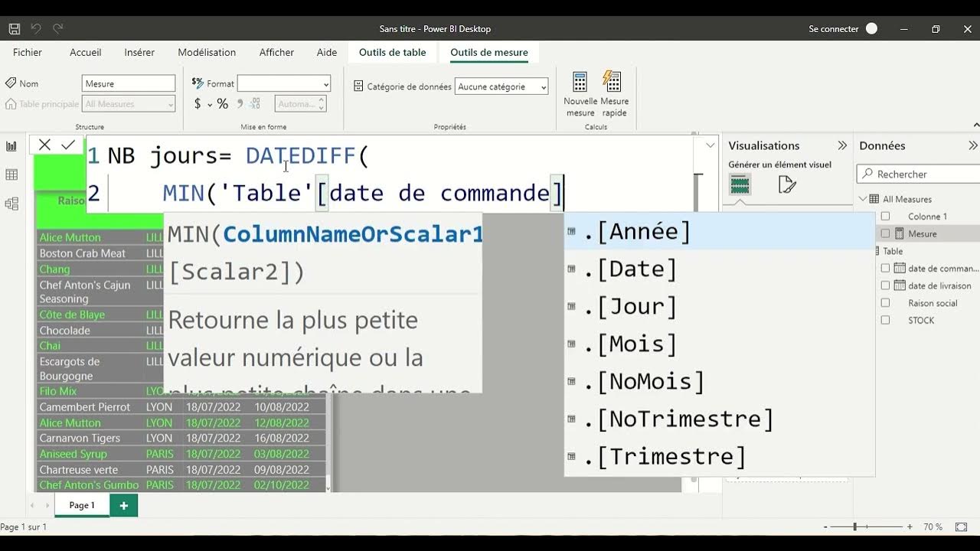The height and width of the screenshot is (551, 980).
Task: Choose .[Mois] from the autocomplete list
Action: click(720, 344)
